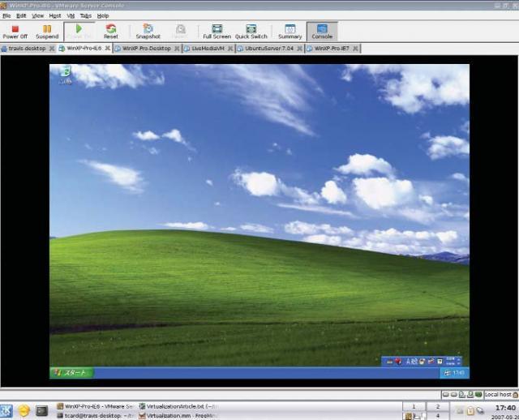
Task: Click the lock icon beside Local host
Action: [515, 395]
